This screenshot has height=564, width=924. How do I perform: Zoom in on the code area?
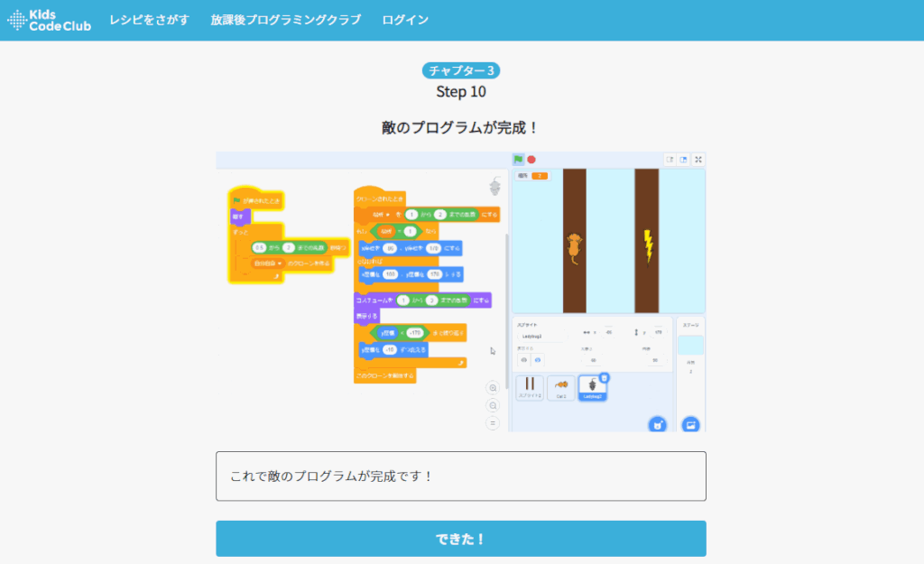[x=492, y=387]
